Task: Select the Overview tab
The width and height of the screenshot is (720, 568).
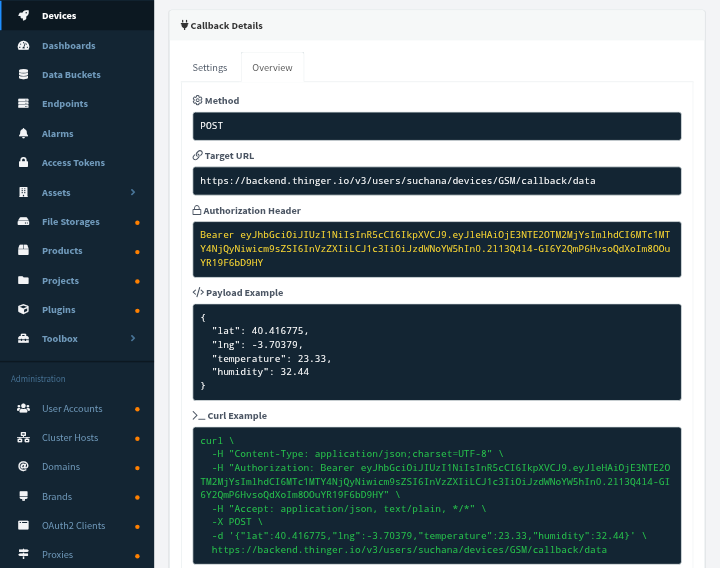Action: [x=272, y=67]
